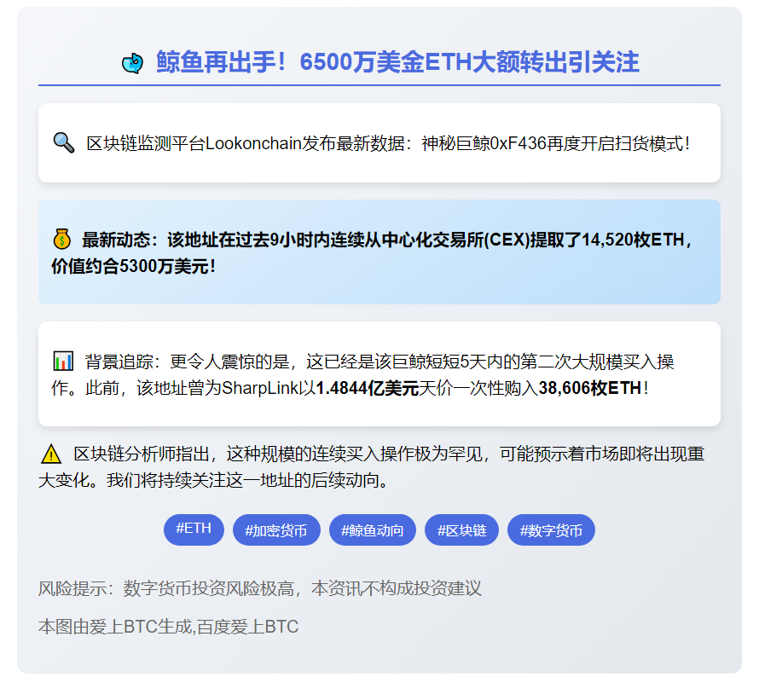This screenshot has width=759, height=700.
Task: Select the #ETH tag
Action: click(x=194, y=529)
